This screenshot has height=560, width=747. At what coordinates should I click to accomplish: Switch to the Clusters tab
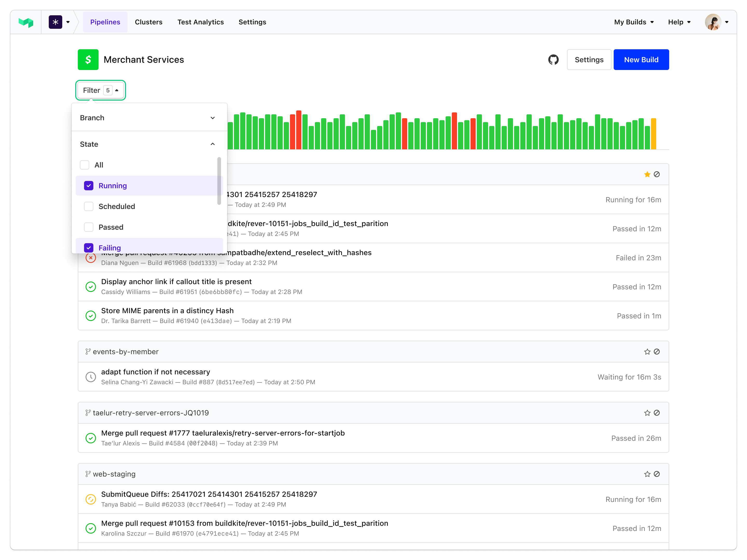(x=149, y=22)
